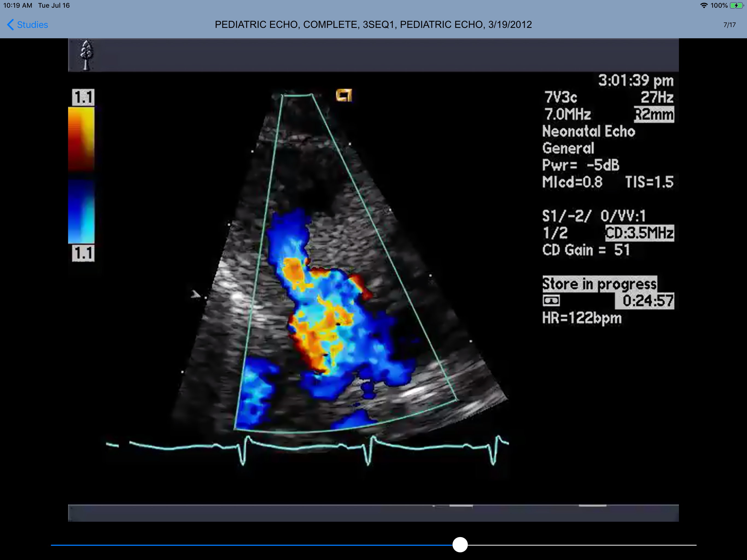Tap the Wi-Fi status icon
Image resolution: width=747 pixels, height=560 pixels.
(704, 5)
